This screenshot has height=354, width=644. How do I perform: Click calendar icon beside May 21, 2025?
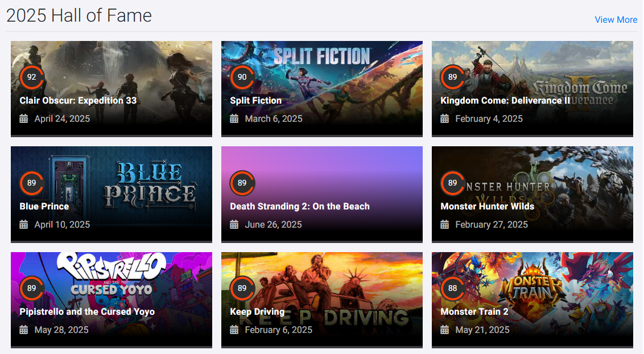(x=444, y=330)
